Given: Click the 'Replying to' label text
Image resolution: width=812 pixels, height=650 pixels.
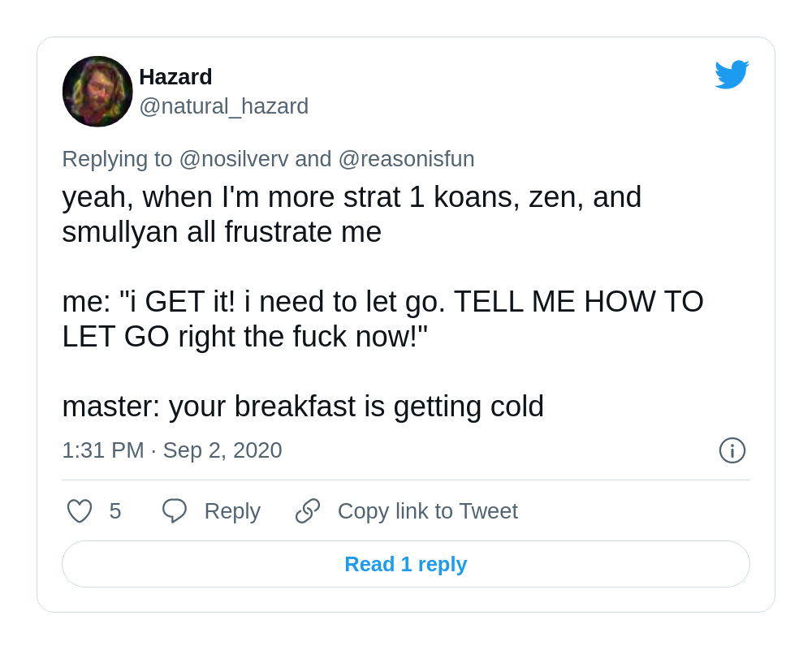Looking at the screenshot, I should pos(117,159).
